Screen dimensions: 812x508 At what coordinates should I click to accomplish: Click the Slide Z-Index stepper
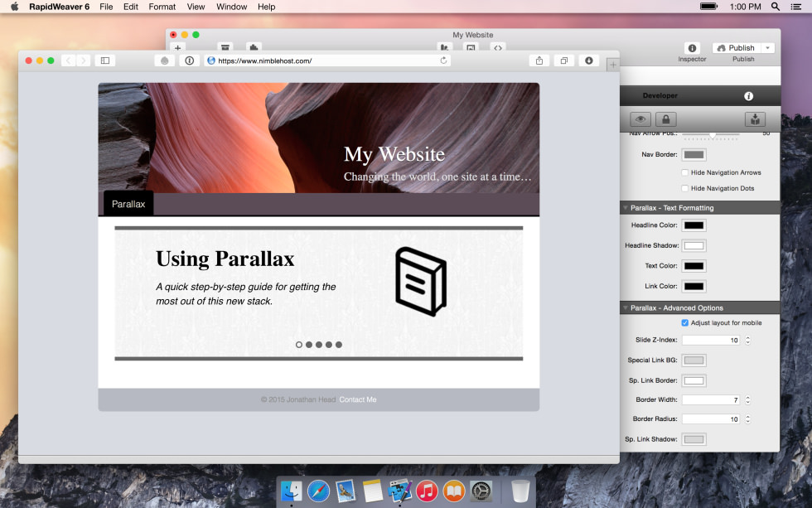point(747,341)
